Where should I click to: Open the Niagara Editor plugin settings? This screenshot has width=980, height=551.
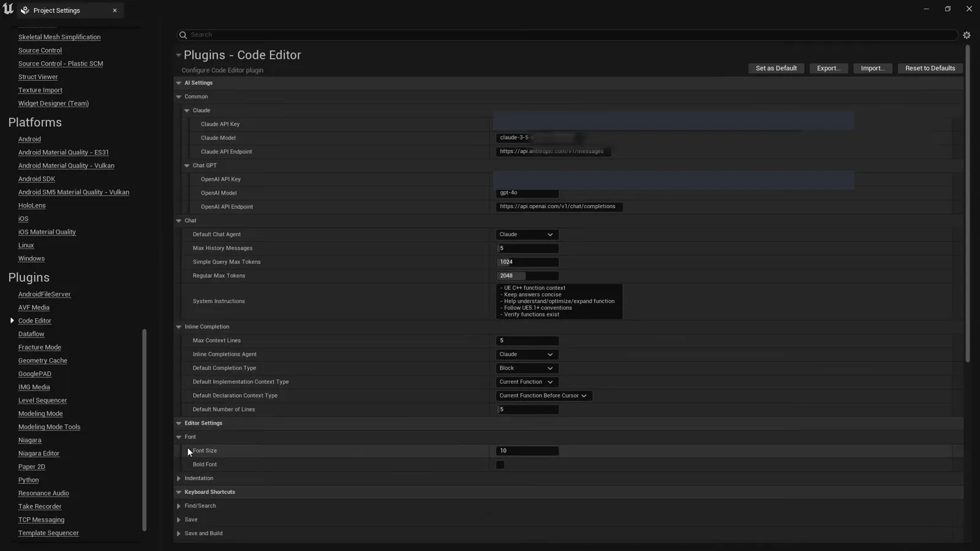pyautogui.click(x=39, y=454)
